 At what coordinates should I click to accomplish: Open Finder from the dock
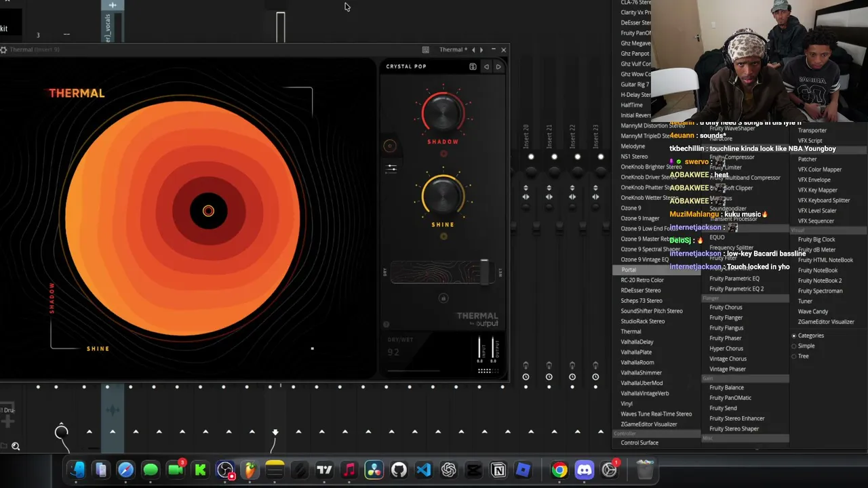77,470
